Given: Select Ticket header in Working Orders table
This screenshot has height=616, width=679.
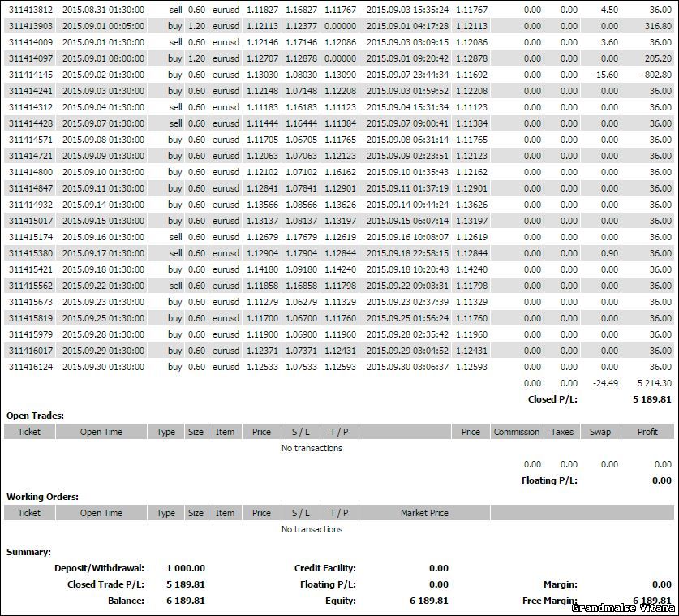Looking at the screenshot, I should tap(29, 512).
